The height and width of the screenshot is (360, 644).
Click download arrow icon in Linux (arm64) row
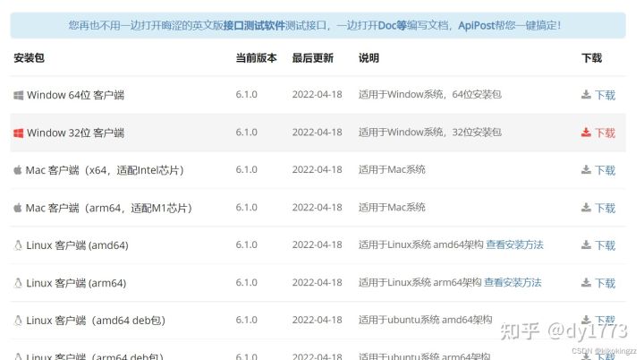coord(586,283)
